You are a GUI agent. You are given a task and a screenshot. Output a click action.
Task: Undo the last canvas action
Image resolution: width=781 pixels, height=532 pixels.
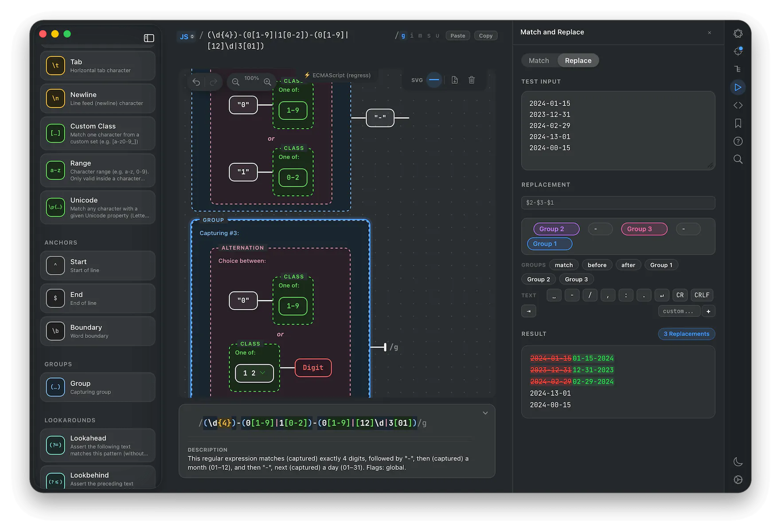[x=196, y=82]
